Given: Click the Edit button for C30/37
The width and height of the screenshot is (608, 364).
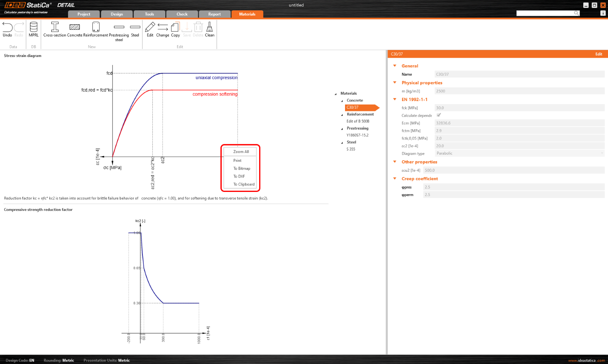Looking at the screenshot, I should point(598,54).
